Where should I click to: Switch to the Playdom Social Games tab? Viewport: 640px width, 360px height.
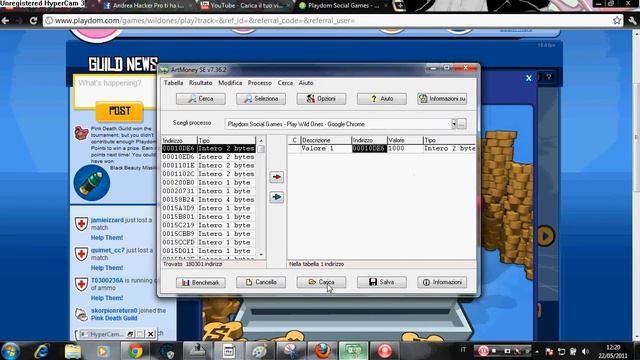[342, 6]
